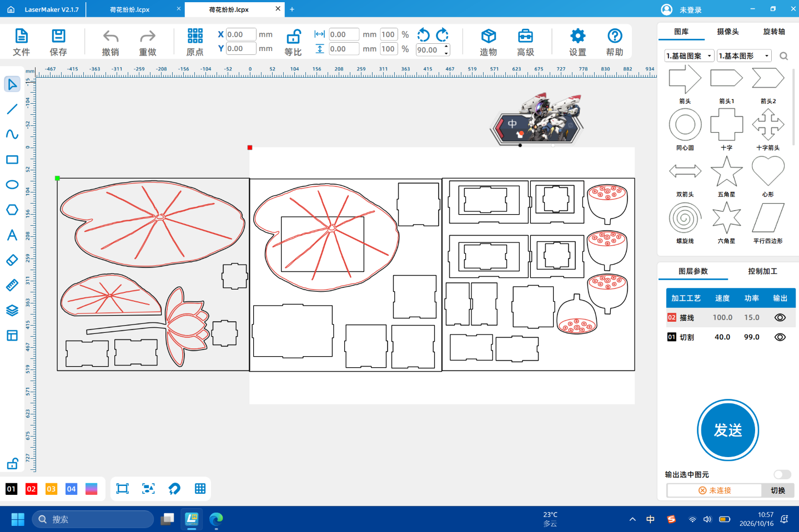Open the 控制加工 tab

pos(762,271)
